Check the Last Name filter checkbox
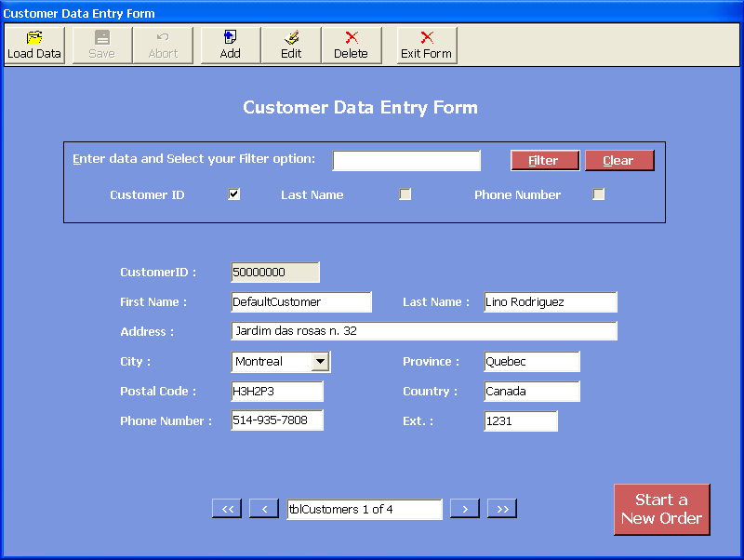The height and width of the screenshot is (560, 744). click(x=405, y=194)
